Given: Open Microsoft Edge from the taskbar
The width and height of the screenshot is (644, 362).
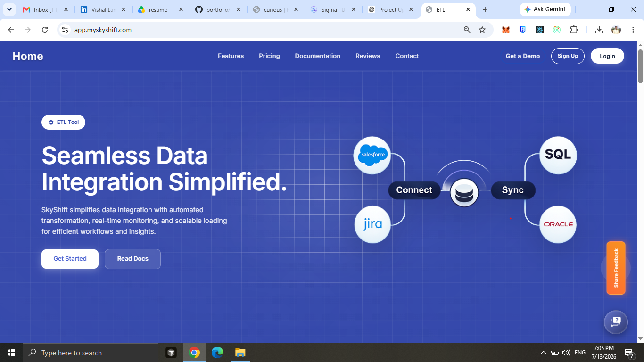Looking at the screenshot, I should click(217, 353).
